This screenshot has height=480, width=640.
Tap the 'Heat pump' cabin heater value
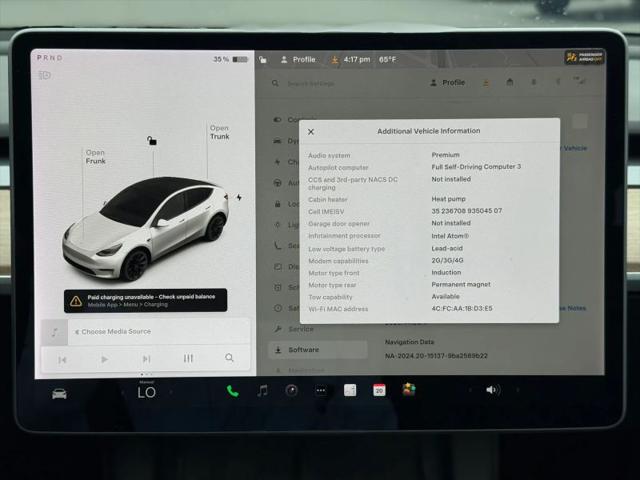pyautogui.click(x=449, y=199)
